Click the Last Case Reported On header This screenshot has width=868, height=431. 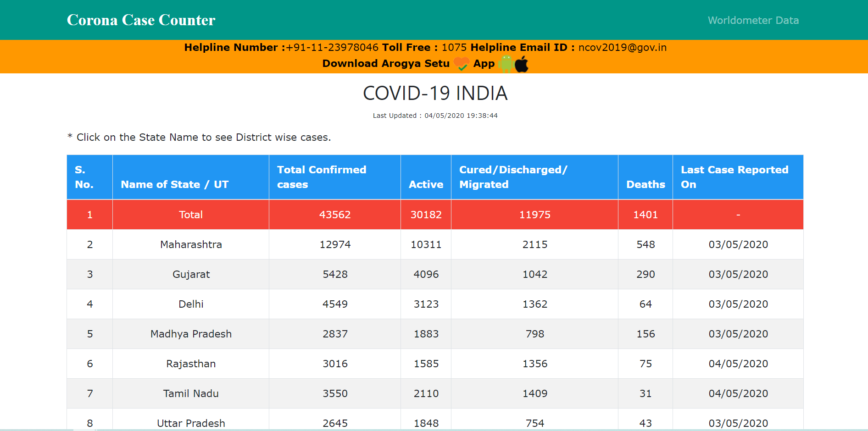pyautogui.click(x=734, y=177)
